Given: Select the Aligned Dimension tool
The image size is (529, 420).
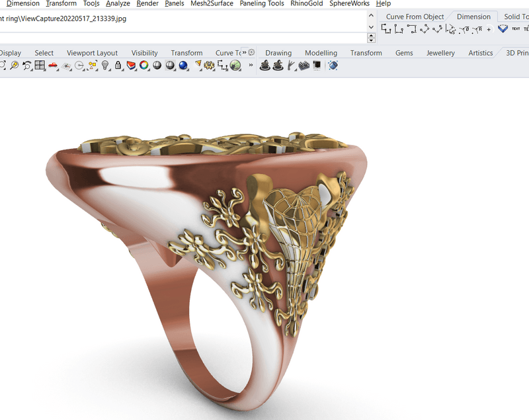Looking at the screenshot, I should point(425,29).
